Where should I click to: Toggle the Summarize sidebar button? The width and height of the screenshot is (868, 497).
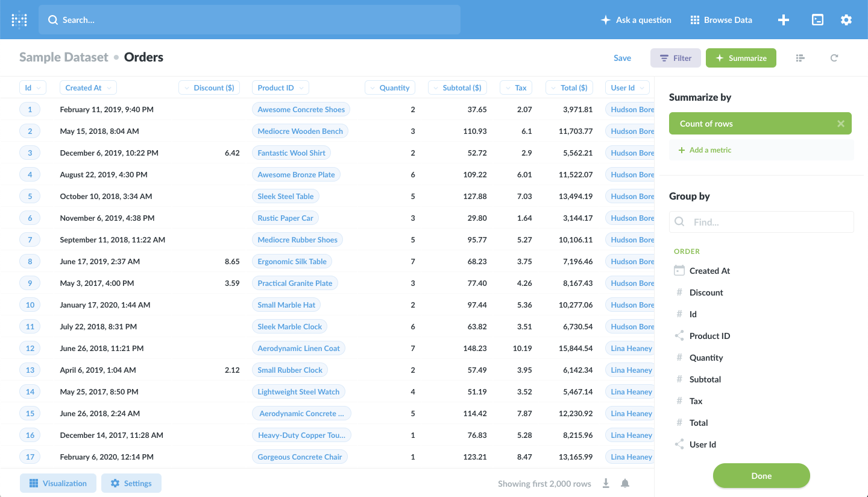(741, 58)
